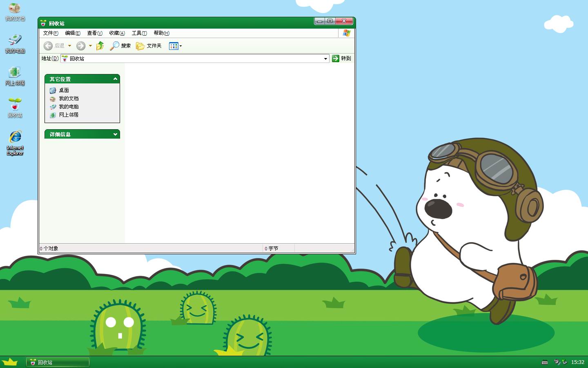
Task: Open the 编辑 menu
Action: coord(73,33)
